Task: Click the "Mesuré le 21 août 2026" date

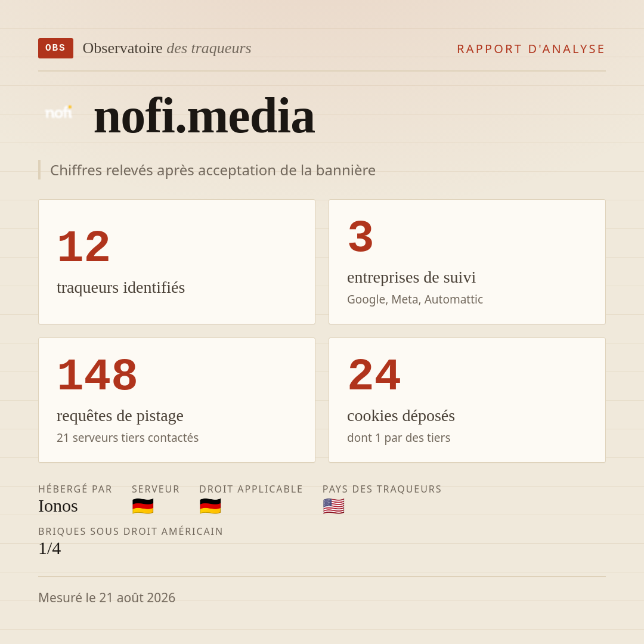Action: [107, 597]
